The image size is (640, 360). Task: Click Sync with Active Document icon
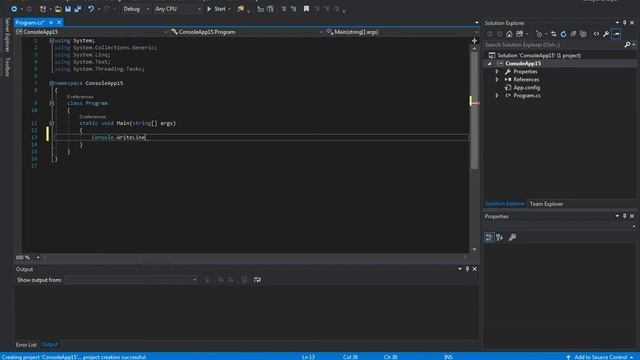click(553, 34)
